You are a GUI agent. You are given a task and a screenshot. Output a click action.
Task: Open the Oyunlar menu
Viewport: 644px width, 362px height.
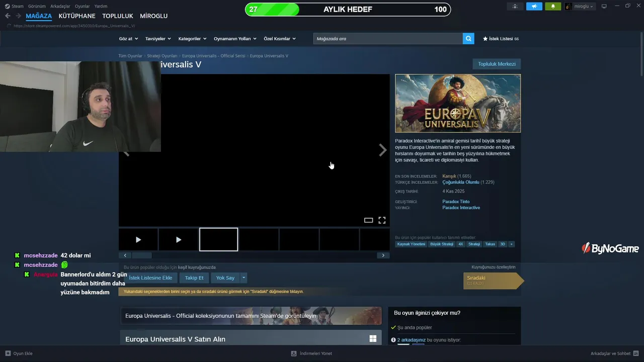pos(83,6)
